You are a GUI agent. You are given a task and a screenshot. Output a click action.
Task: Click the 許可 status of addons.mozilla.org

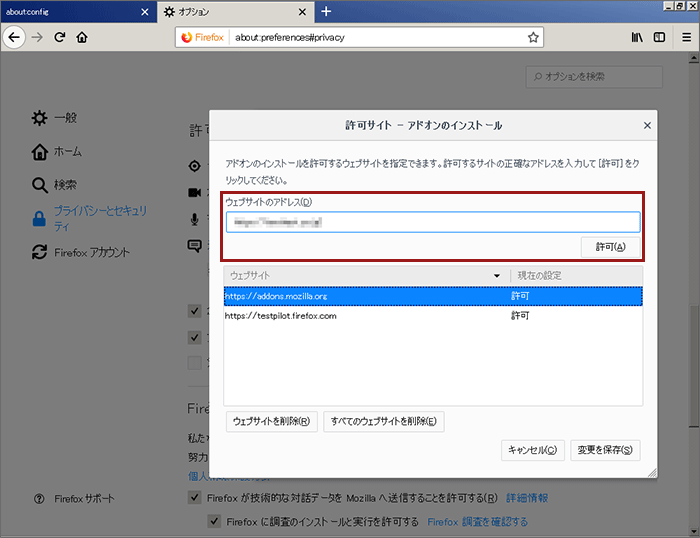coord(520,296)
